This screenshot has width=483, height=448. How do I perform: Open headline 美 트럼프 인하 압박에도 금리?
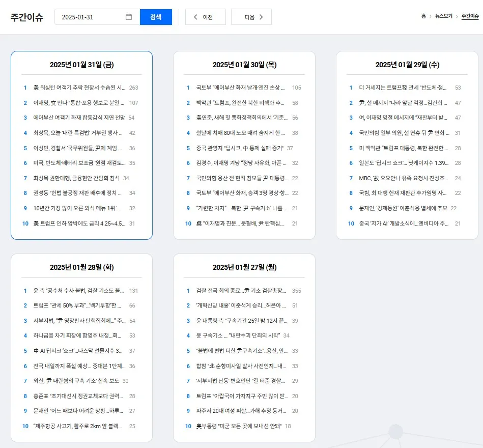(x=79, y=223)
